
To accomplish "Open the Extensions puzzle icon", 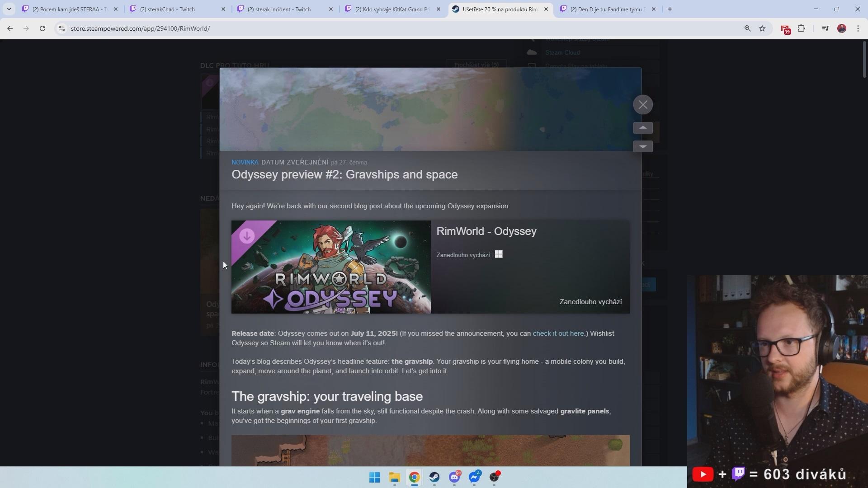I will pos(802,28).
